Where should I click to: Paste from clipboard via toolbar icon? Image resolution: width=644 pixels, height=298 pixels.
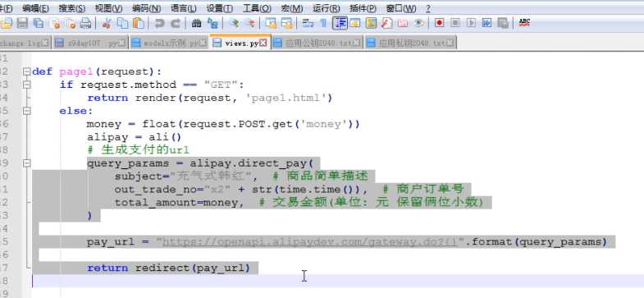139,24
